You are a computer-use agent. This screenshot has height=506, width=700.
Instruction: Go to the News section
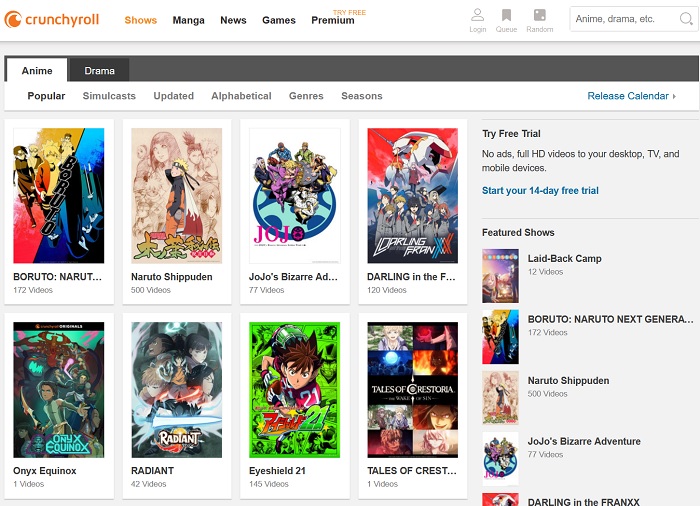[233, 20]
